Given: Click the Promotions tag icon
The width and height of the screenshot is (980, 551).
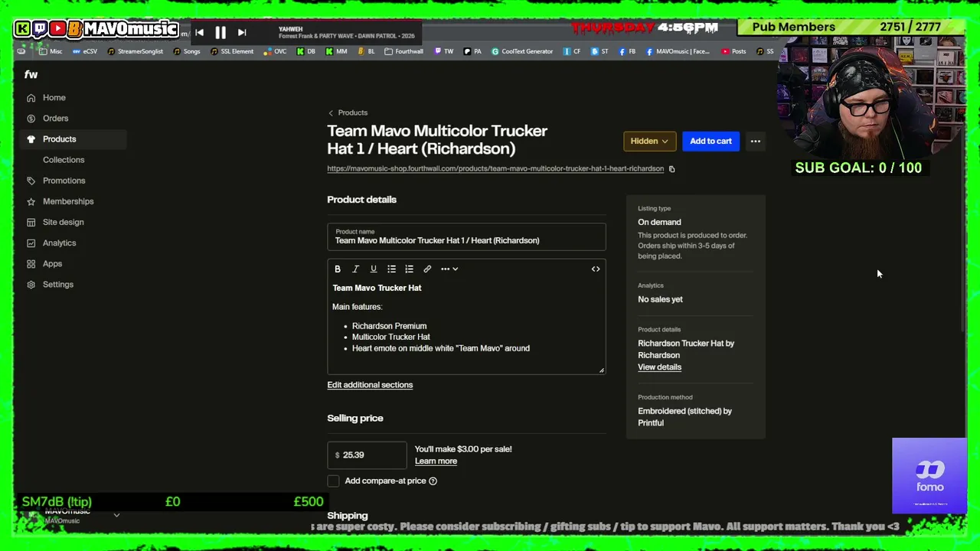Looking at the screenshot, I should pyautogui.click(x=31, y=181).
